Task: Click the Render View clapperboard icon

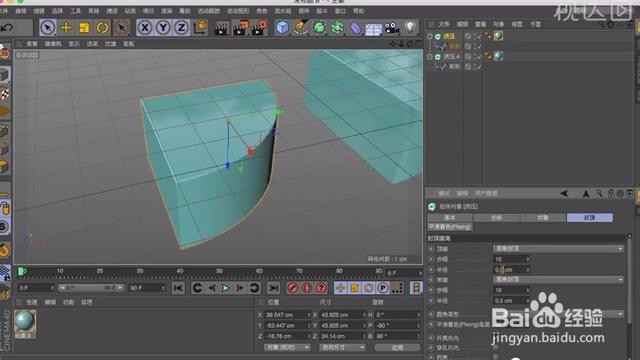Action: click(x=222, y=29)
